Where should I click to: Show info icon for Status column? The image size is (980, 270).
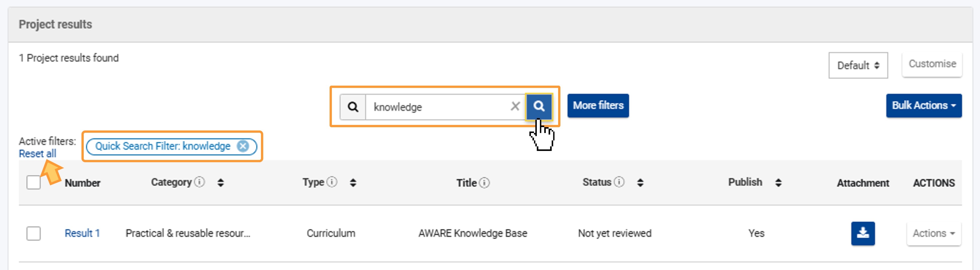[619, 182]
